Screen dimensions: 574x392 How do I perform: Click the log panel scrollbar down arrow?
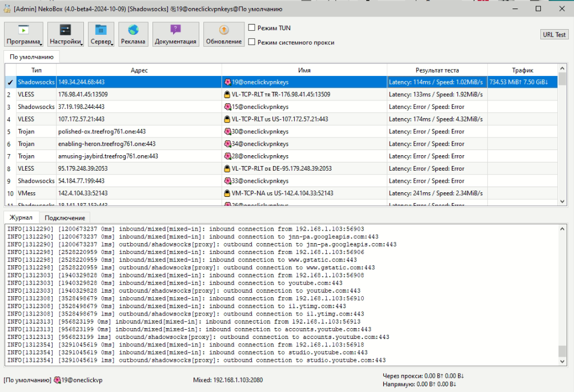(x=562, y=361)
